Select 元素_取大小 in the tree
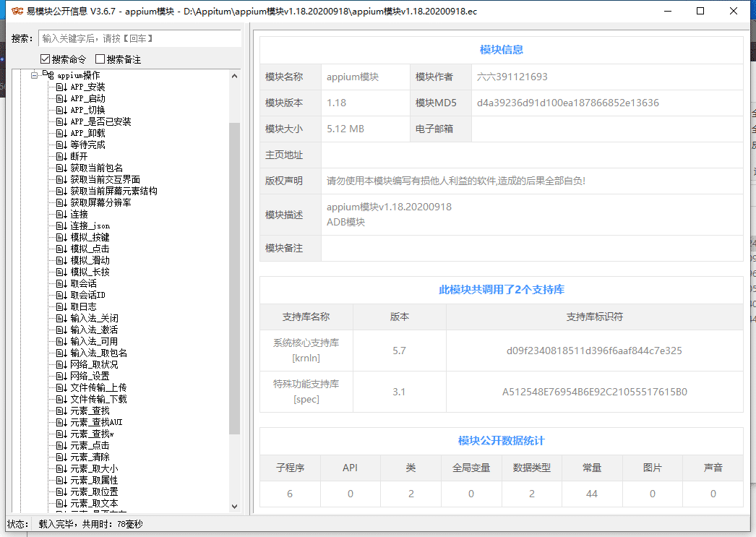756x537 pixels. click(x=94, y=468)
